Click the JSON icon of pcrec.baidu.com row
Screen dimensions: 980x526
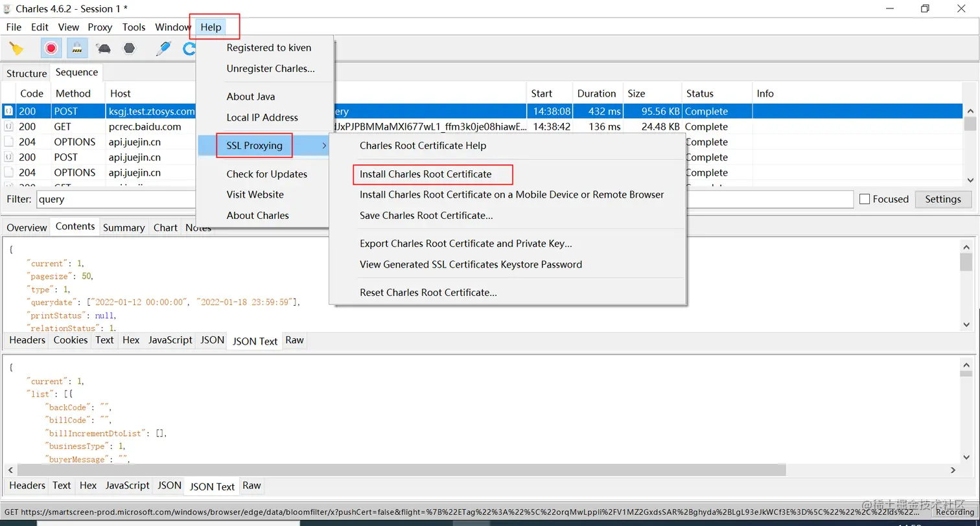click(8, 127)
